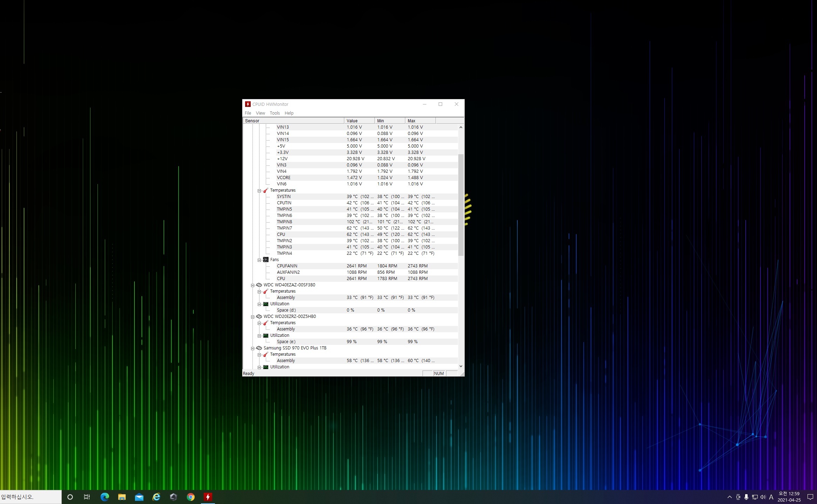Collapse the Samsung SSD 970 EVO Plus node
This screenshot has height=504, width=817.
(252, 348)
